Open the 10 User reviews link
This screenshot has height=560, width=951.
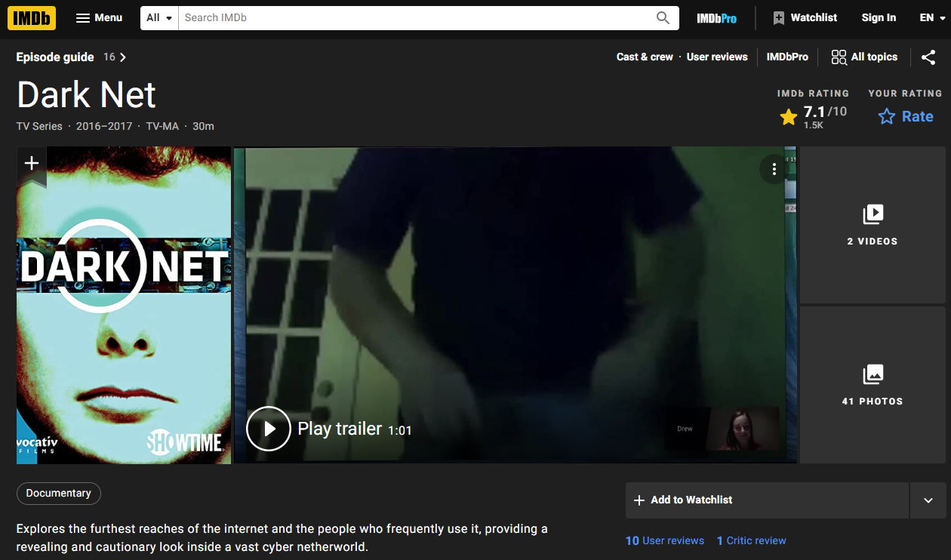click(665, 540)
